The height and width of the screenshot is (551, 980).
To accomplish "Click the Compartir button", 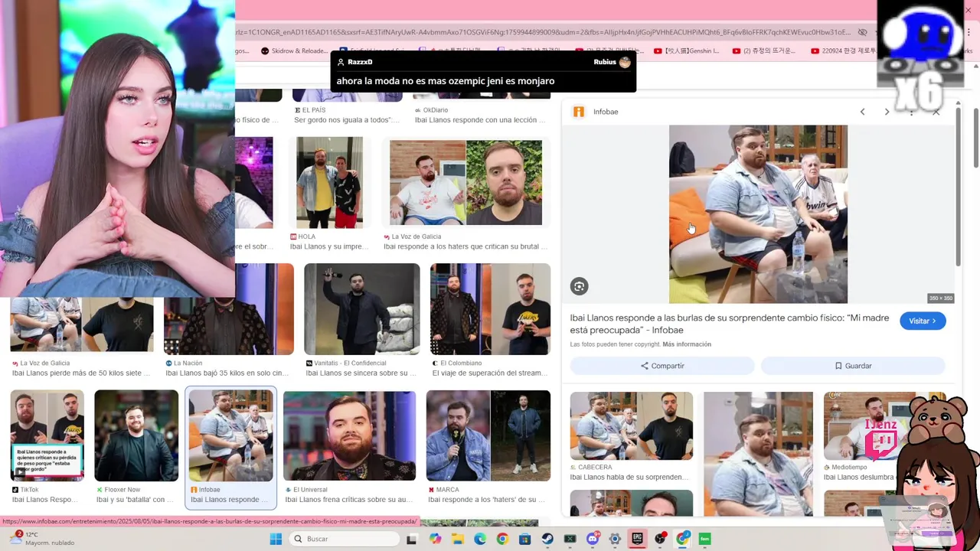I will coord(662,366).
